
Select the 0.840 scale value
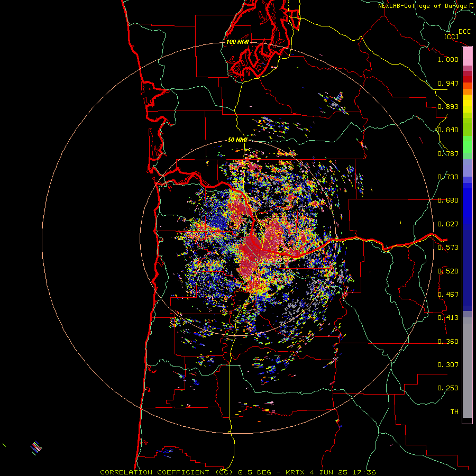[448, 130]
